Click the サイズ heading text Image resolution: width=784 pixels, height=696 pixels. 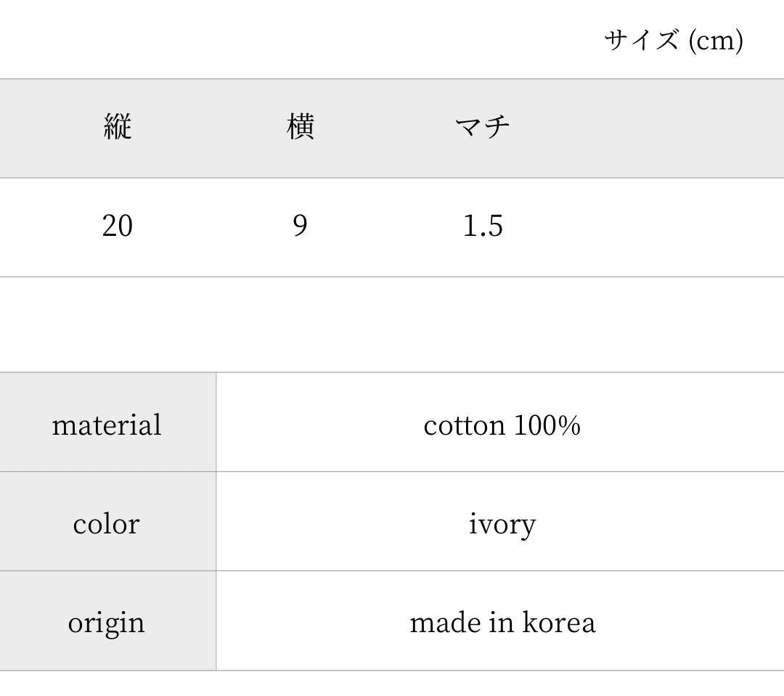click(641, 41)
